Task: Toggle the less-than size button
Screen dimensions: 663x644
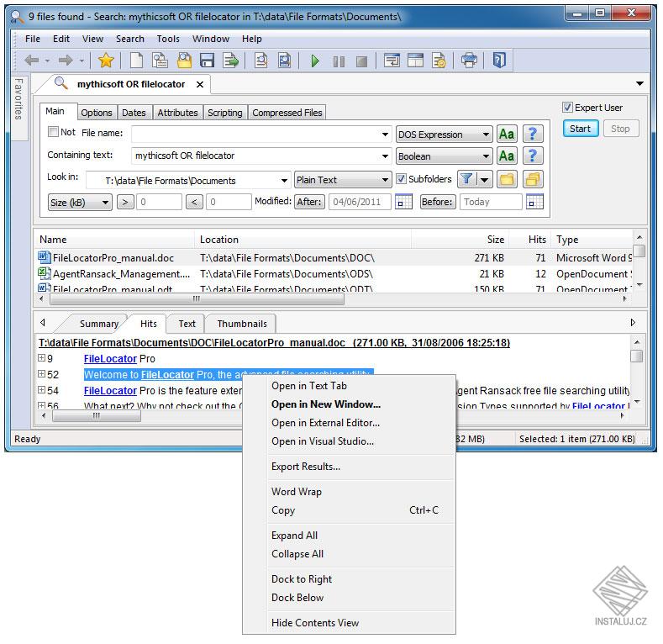Action: click(194, 203)
